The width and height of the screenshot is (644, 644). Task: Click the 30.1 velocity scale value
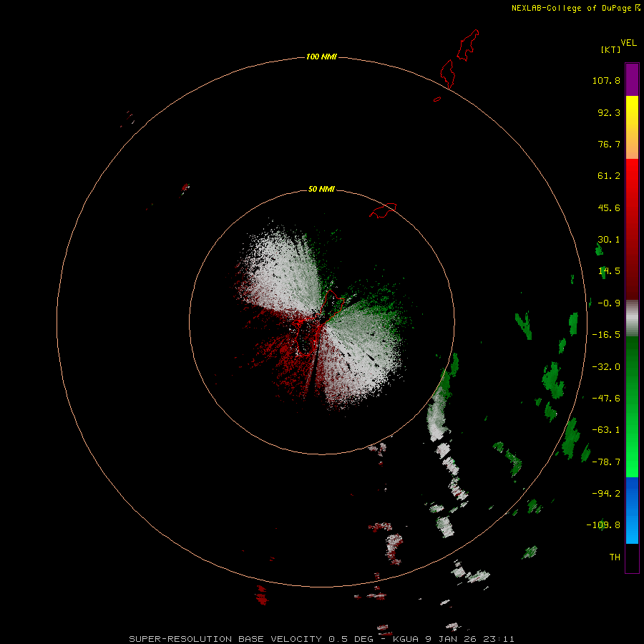pyautogui.click(x=609, y=240)
